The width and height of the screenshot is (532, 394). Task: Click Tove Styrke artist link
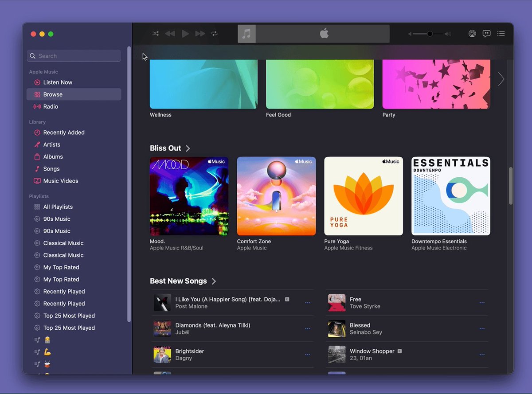click(x=365, y=306)
